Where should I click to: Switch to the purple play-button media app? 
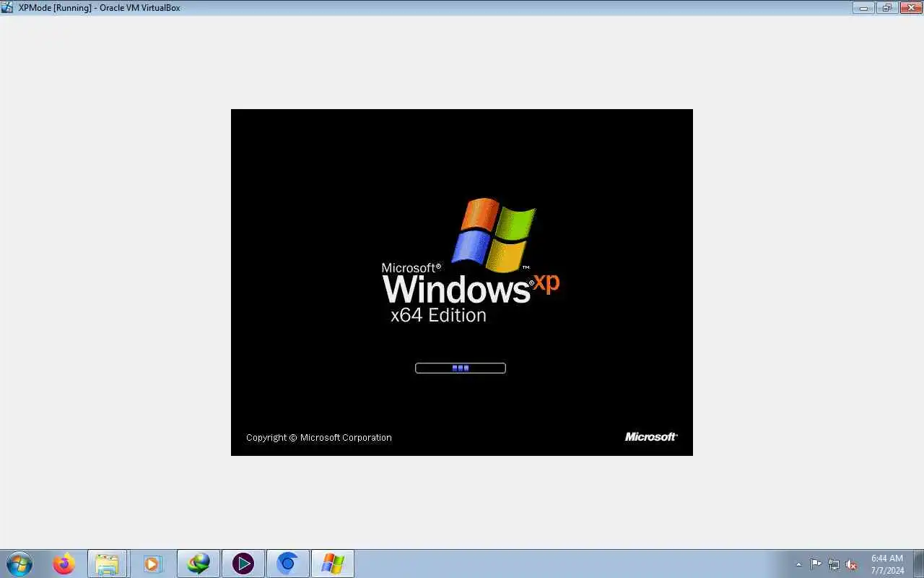point(243,564)
